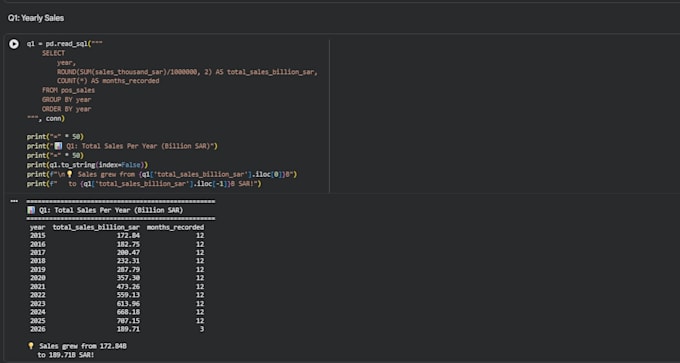This screenshot has width=680, height=363.
Task: Click the 'to 189.71B SAR!' output line
Action: [x=66, y=355]
